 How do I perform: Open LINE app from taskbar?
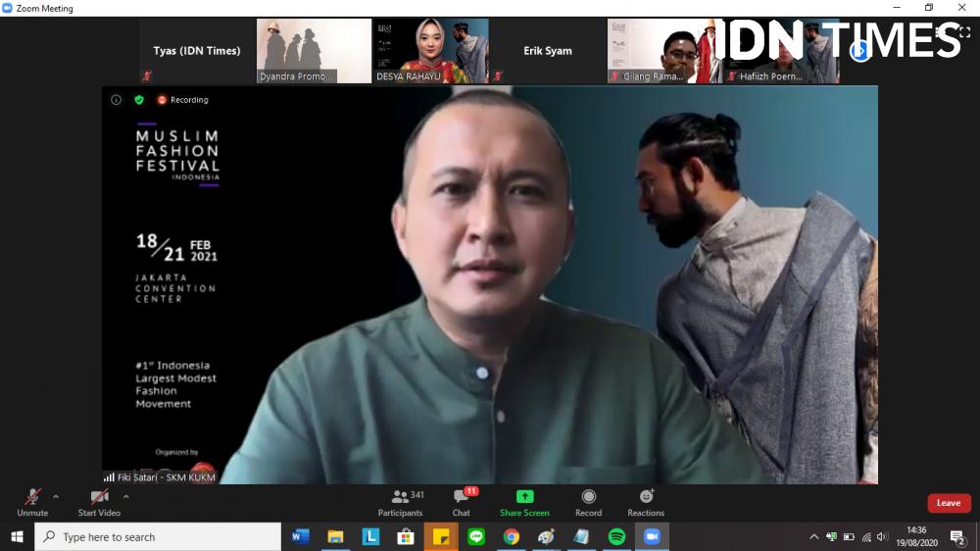click(476, 536)
